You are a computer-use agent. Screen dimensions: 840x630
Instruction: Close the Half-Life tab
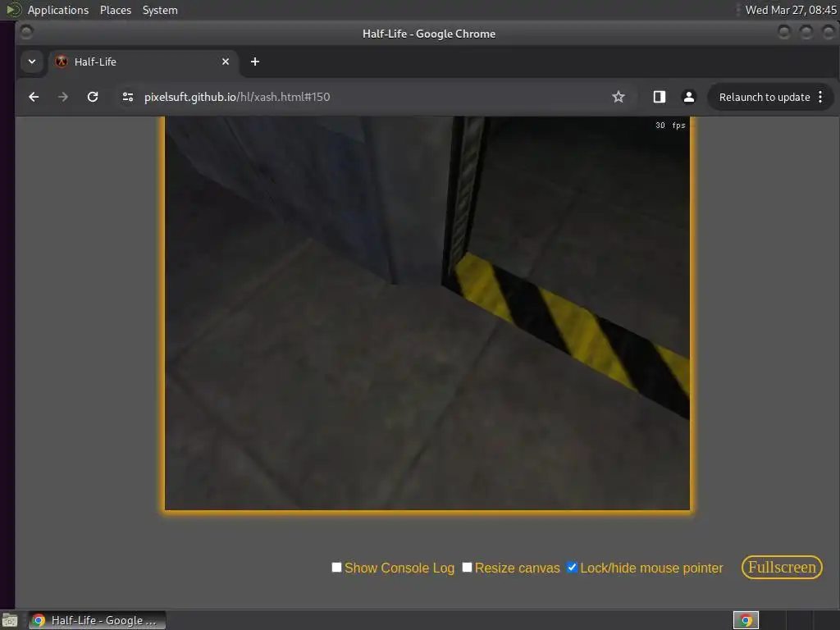pyautogui.click(x=226, y=62)
